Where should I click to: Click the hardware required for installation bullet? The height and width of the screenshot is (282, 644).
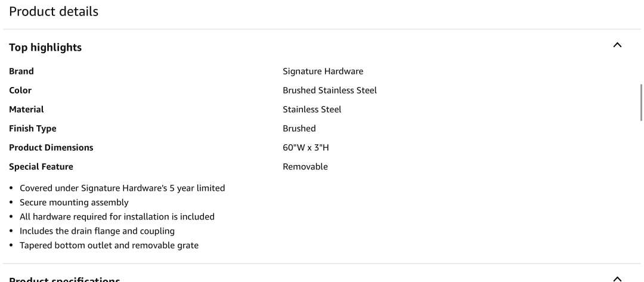click(117, 216)
